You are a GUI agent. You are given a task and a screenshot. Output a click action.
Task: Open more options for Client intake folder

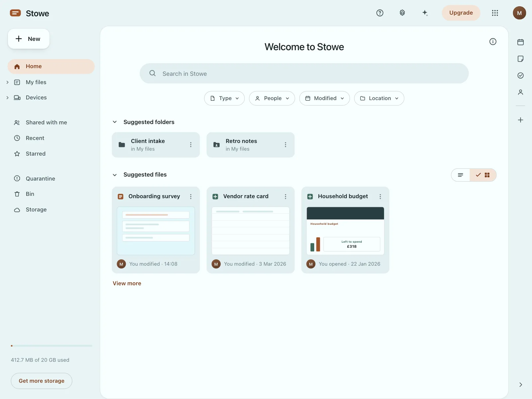point(191,145)
